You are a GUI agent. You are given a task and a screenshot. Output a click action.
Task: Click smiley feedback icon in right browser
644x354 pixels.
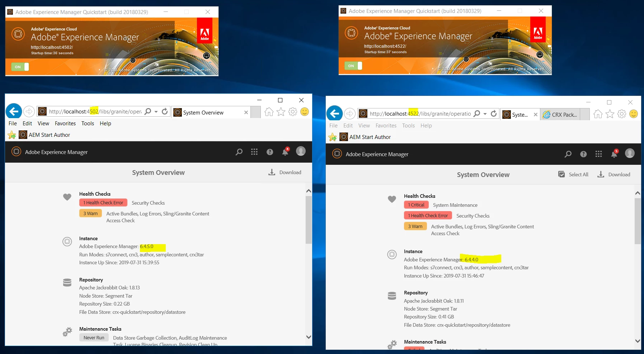tap(634, 114)
